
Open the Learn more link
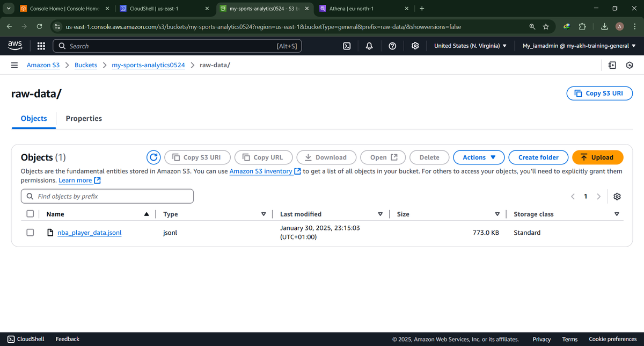click(x=80, y=181)
